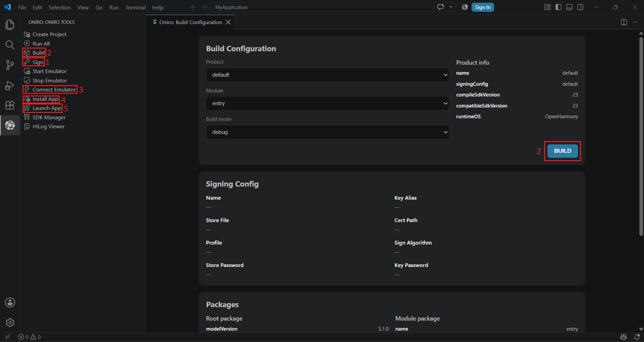The height and width of the screenshot is (342, 644).
Task: Click the Sign key icon
Action: pos(27,62)
